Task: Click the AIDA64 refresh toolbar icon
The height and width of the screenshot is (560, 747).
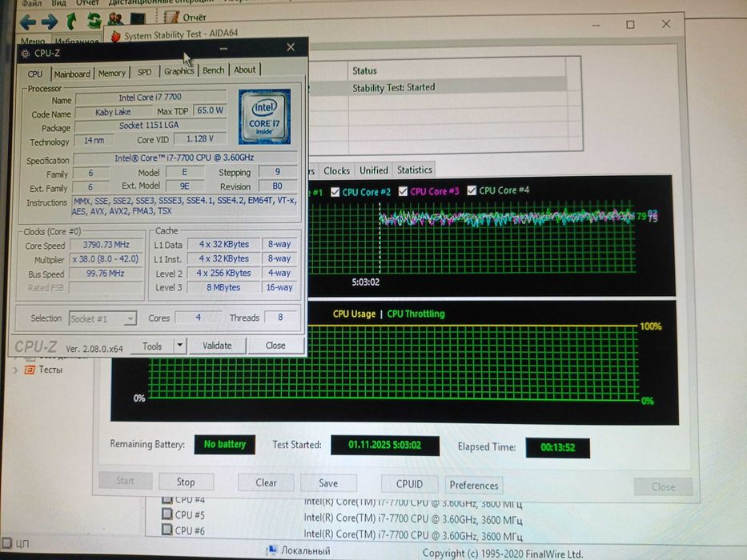Action: coord(94,21)
